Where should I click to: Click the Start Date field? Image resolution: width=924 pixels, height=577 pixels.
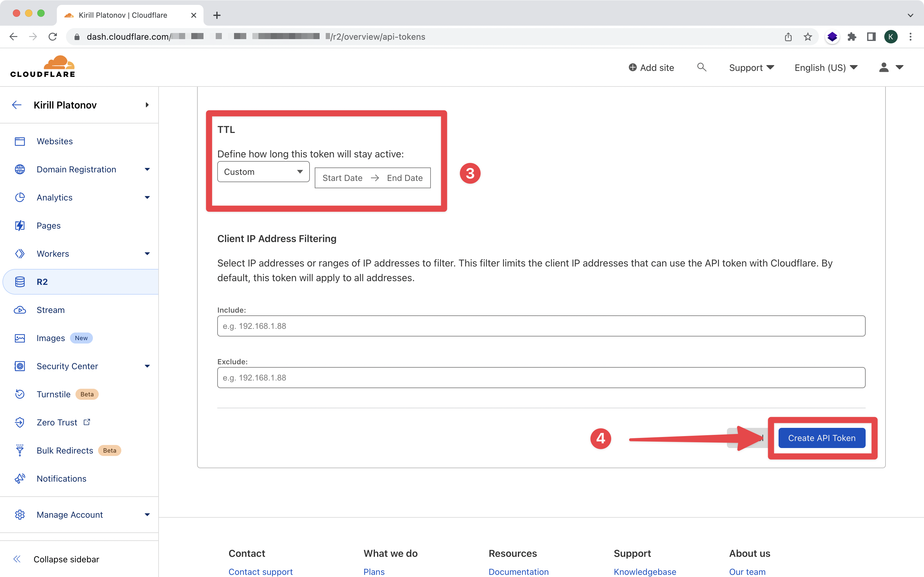pyautogui.click(x=342, y=178)
